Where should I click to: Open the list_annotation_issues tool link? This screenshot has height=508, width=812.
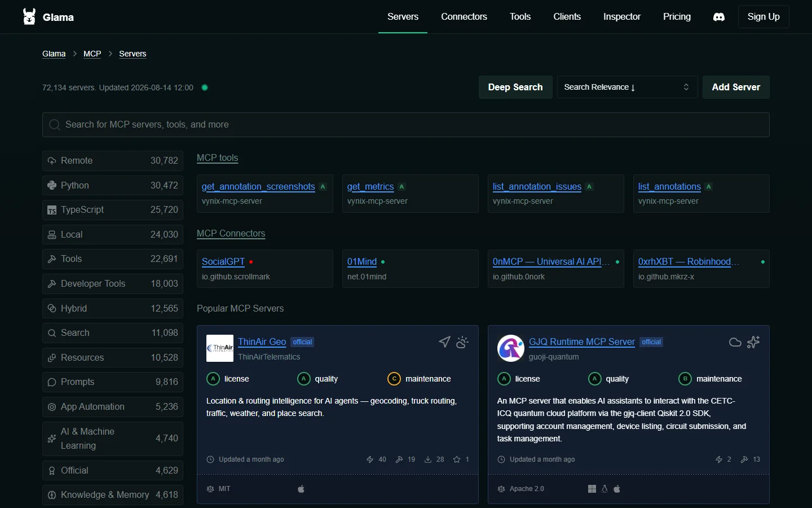537,187
